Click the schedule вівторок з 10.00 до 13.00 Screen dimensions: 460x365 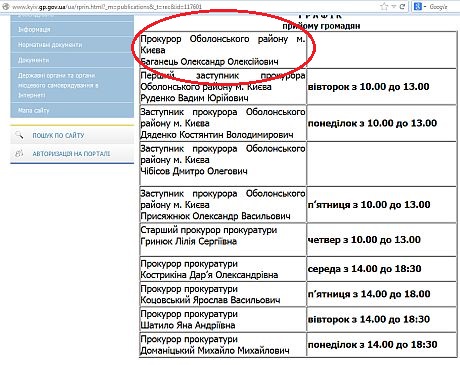pyautogui.click(x=369, y=87)
